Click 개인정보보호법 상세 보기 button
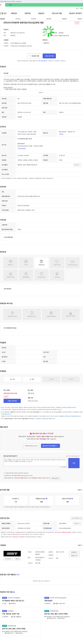 click(x=31, y=446)
